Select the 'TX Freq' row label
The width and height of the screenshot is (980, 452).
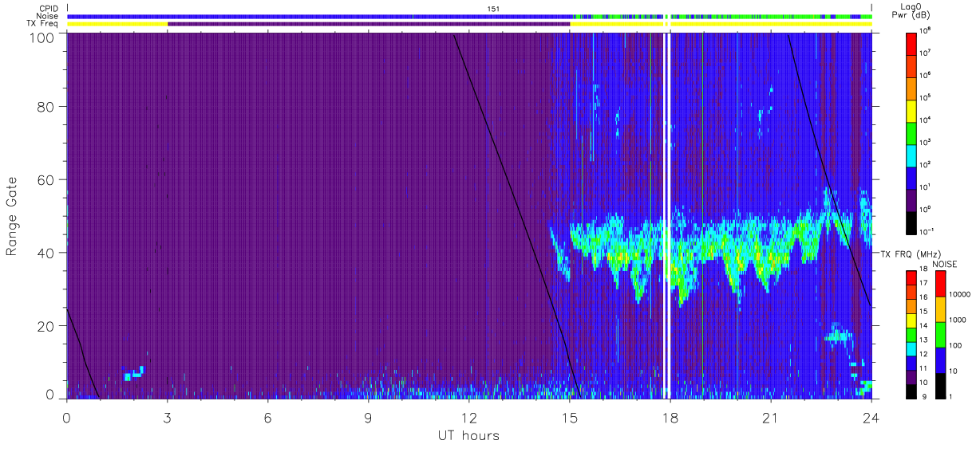(43, 24)
